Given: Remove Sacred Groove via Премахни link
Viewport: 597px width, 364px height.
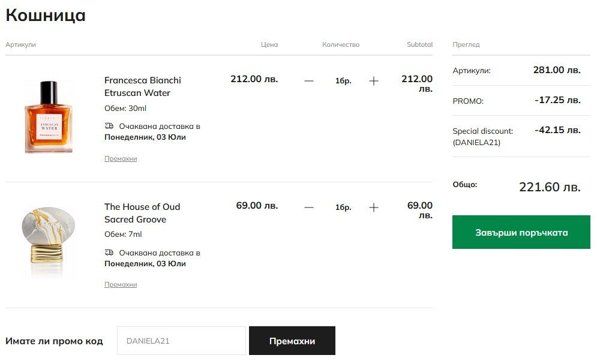Looking at the screenshot, I should (x=121, y=285).
